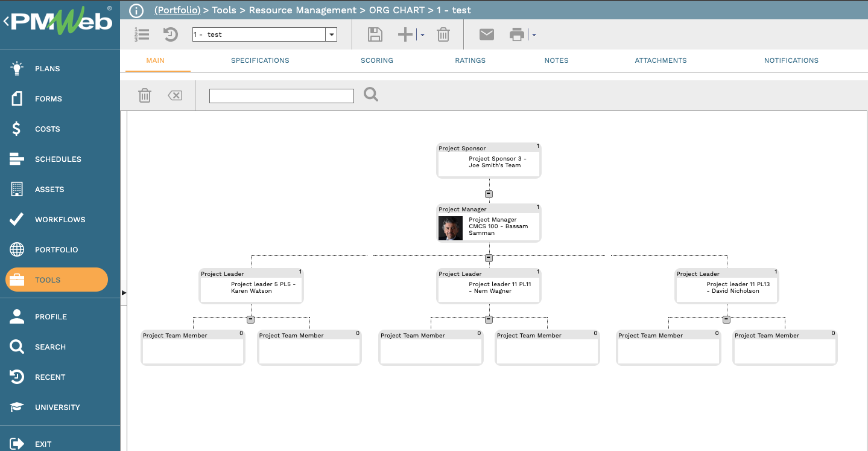Click the clear backspace icon in the chart toolbar

[175, 95]
